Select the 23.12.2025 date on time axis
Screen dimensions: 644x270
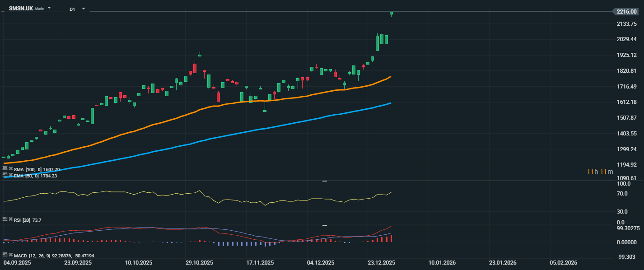[381, 262]
